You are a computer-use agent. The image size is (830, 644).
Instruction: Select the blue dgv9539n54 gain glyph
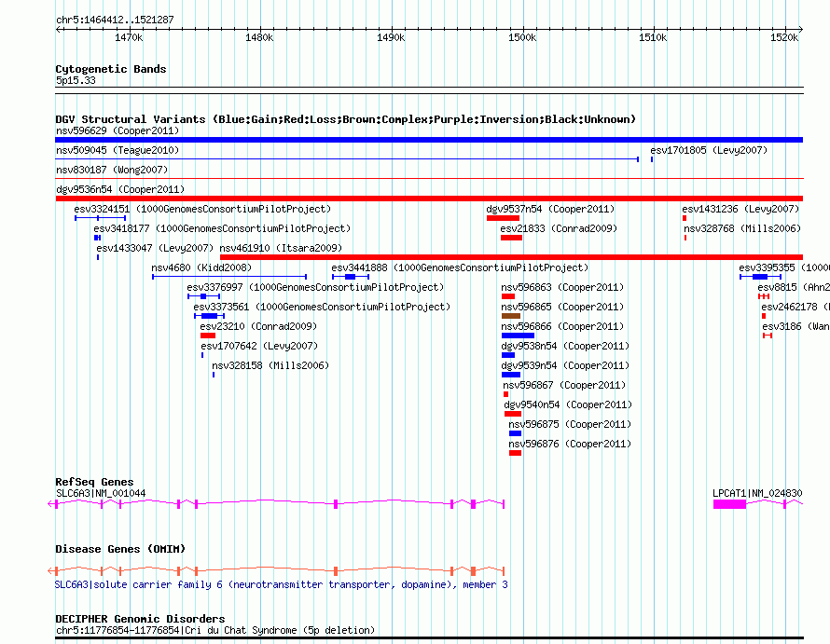point(511,375)
